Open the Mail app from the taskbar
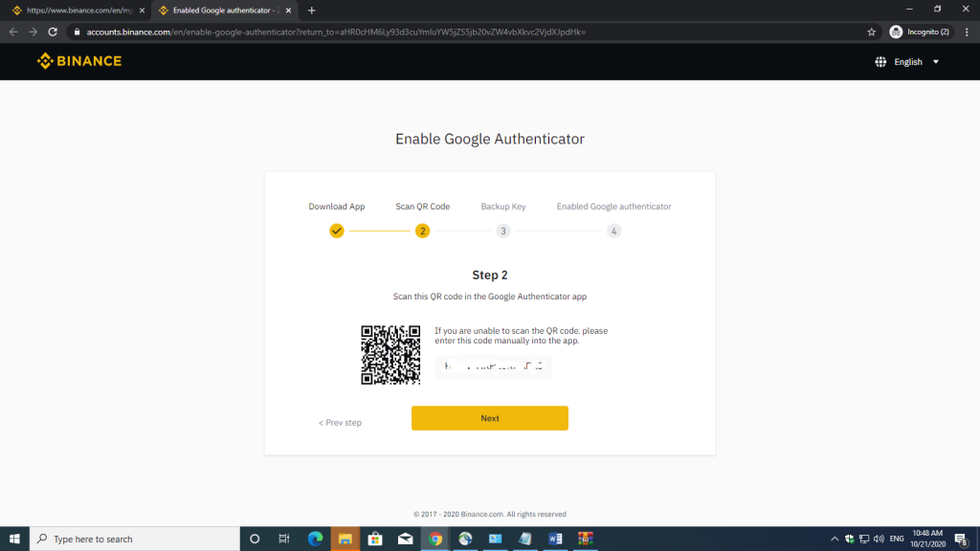This screenshot has height=551, width=980. coord(405,539)
